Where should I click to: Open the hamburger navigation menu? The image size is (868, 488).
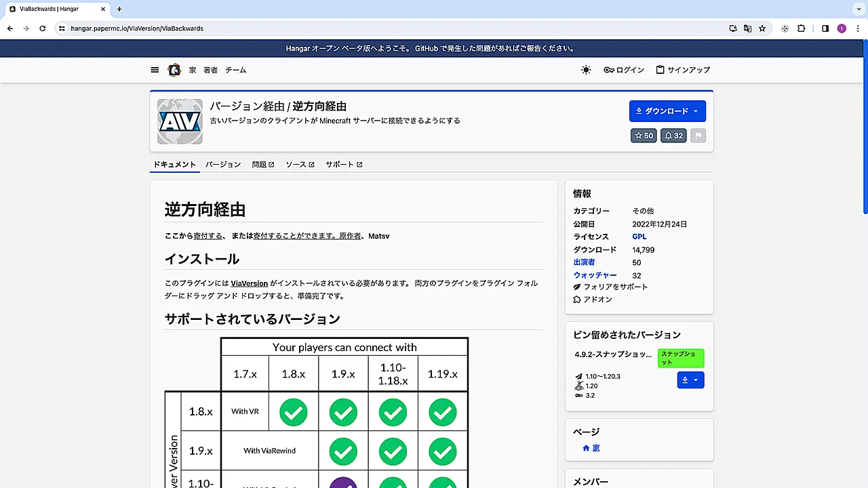click(155, 70)
